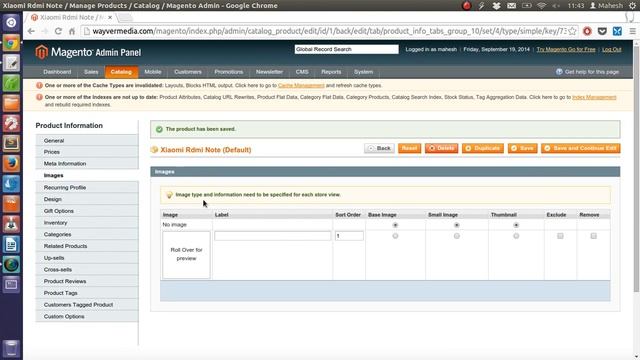
Task: Open the orange Files folder dock icon
Action: point(11,103)
